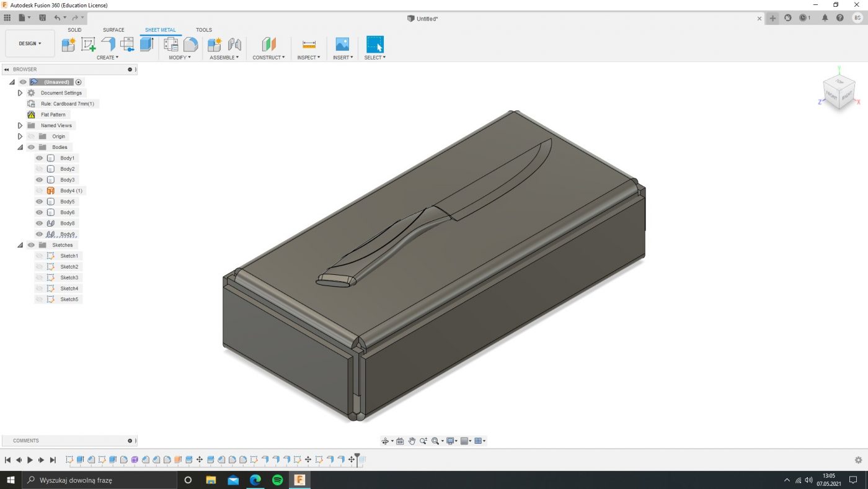Click the Measure tool in Inspect
The width and height of the screenshot is (868, 489).
tap(309, 44)
